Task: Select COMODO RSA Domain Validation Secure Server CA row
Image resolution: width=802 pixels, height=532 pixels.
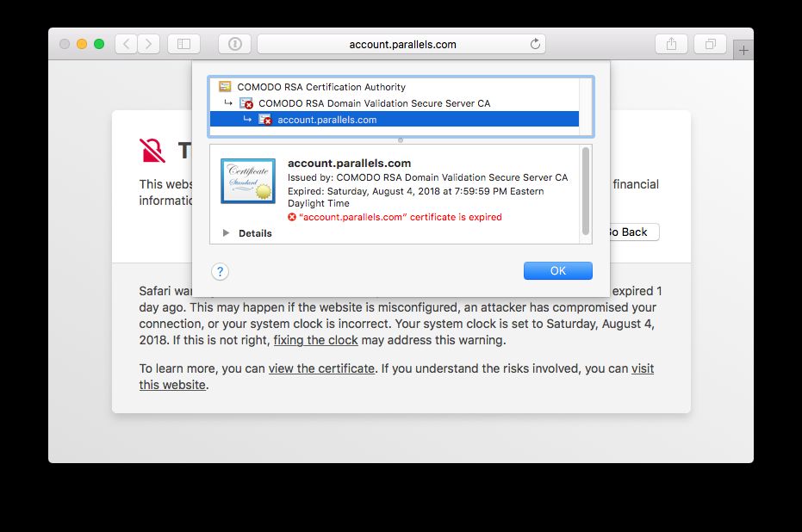Action: point(394,103)
